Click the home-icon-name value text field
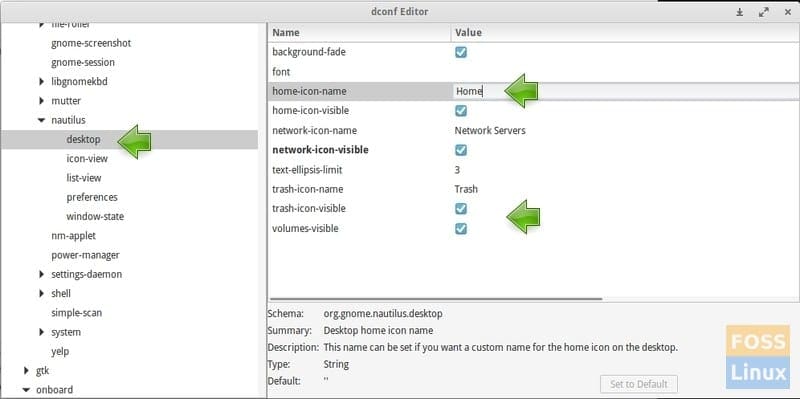 tap(626, 91)
